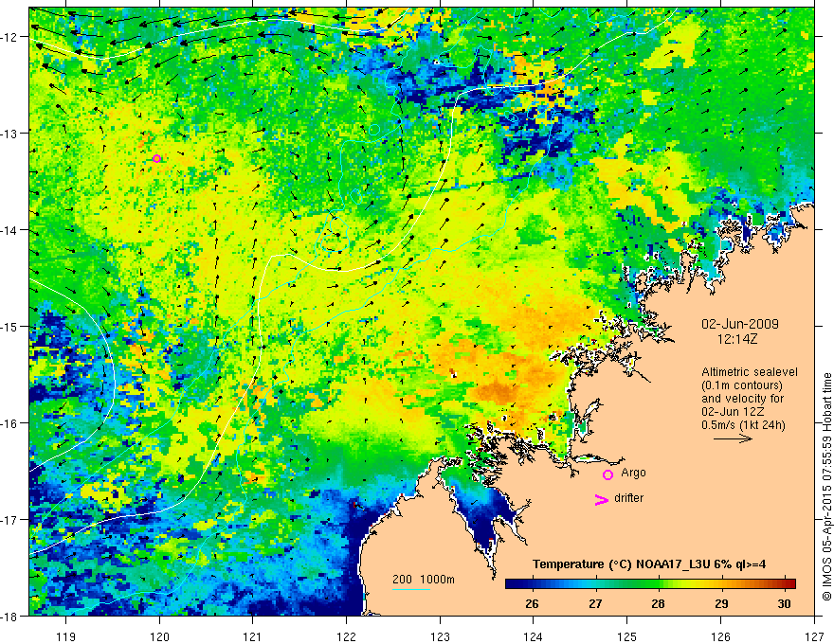
Task: Click the 'and velocity for' text line
Action: [742, 399]
